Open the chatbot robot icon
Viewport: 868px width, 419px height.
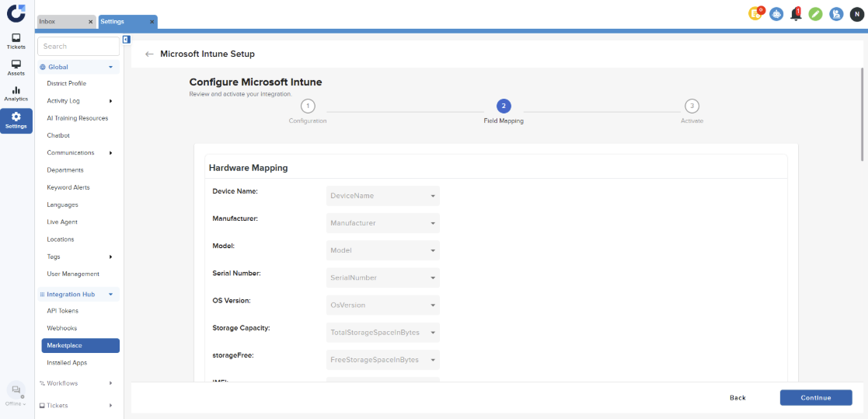pyautogui.click(x=776, y=14)
